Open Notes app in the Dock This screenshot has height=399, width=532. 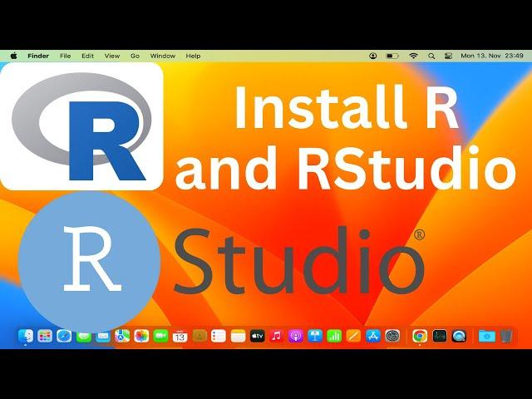238,336
